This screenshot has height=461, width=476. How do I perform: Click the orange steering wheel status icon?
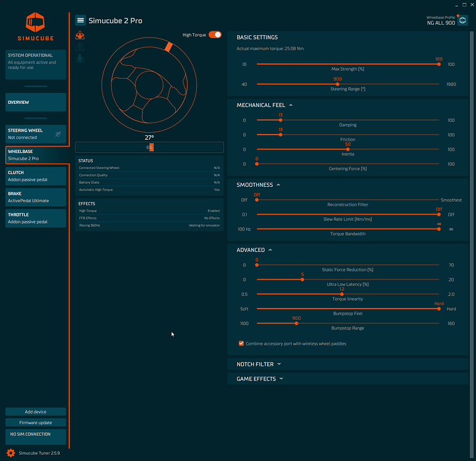(x=80, y=35)
